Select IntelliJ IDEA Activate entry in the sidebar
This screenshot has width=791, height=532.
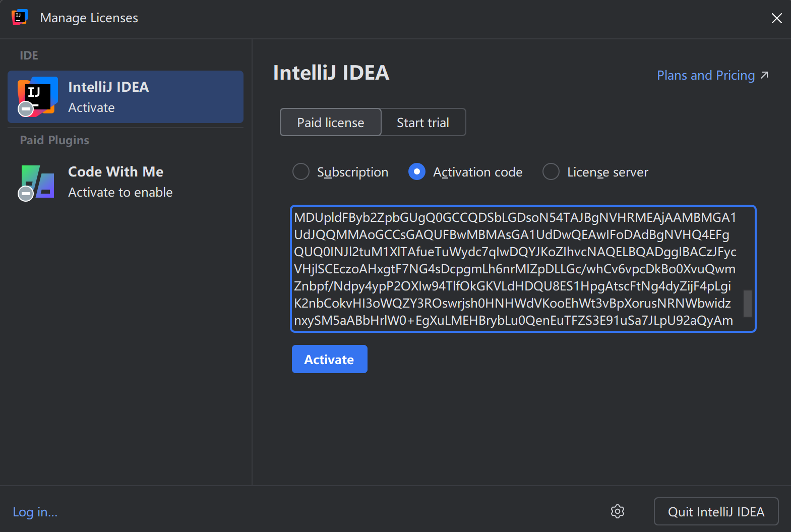(126, 97)
